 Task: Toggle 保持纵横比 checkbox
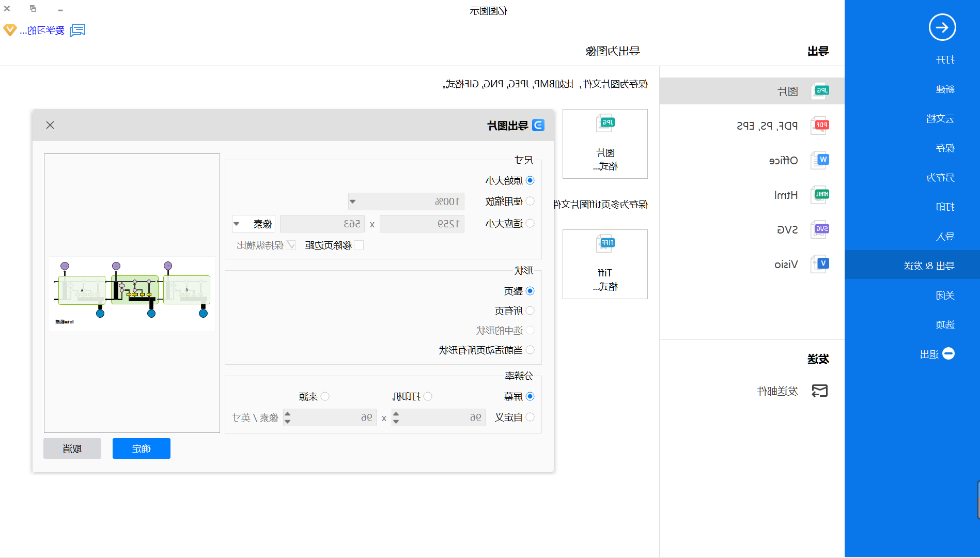tap(291, 245)
